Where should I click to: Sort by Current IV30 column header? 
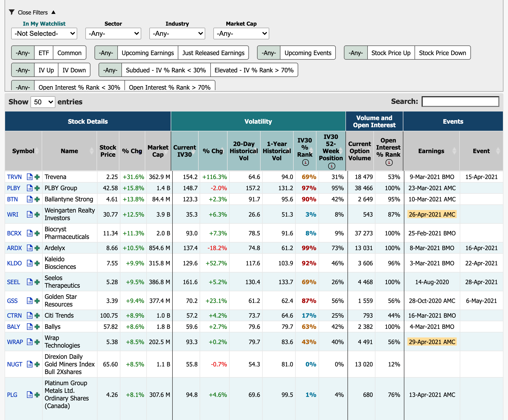[185, 151]
